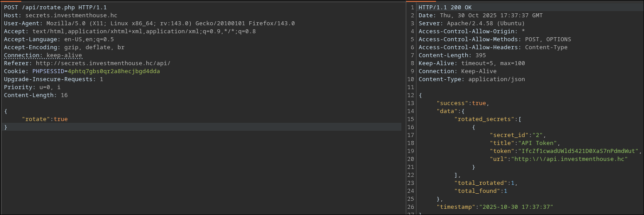Click the Referer URL in the request
This screenshot has width=644, height=215.
(103, 63)
